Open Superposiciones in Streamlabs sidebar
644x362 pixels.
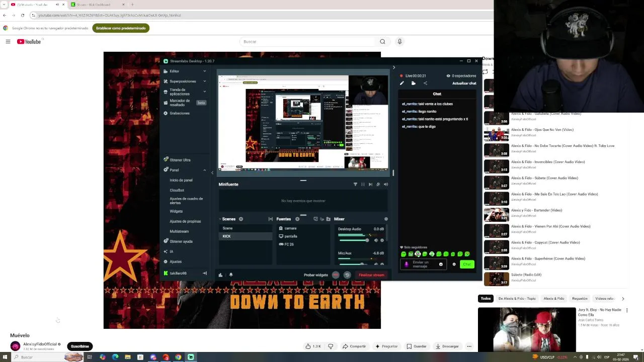click(x=182, y=81)
